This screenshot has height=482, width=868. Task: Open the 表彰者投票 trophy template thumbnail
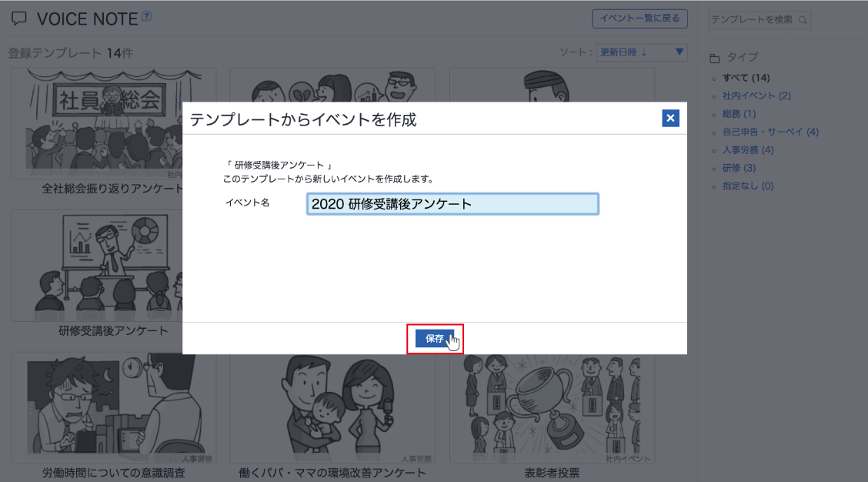pos(552,408)
